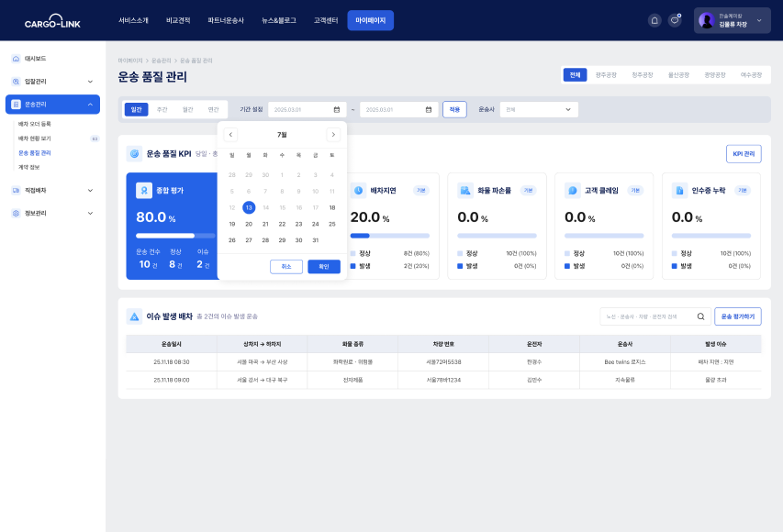Click the 대시보드 home icon in the sidebar
The width and height of the screenshot is (783, 532).
pos(16,59)
